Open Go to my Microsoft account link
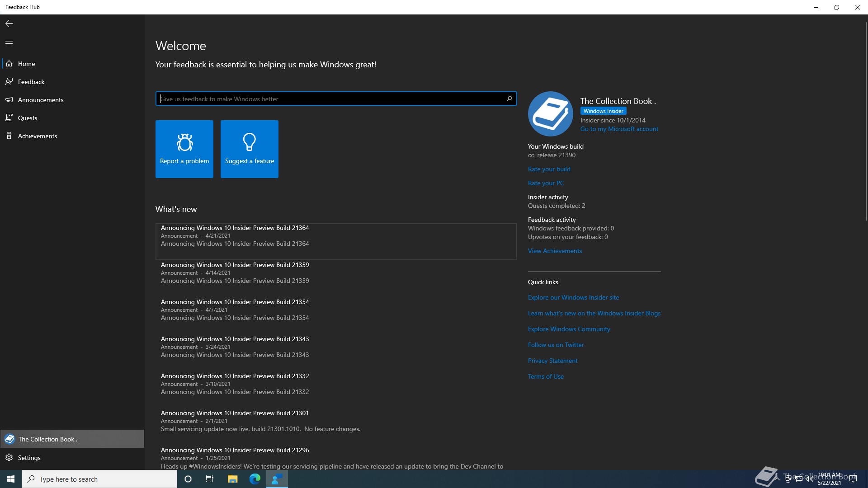868x488 pixels. click(x=619, y=129)
